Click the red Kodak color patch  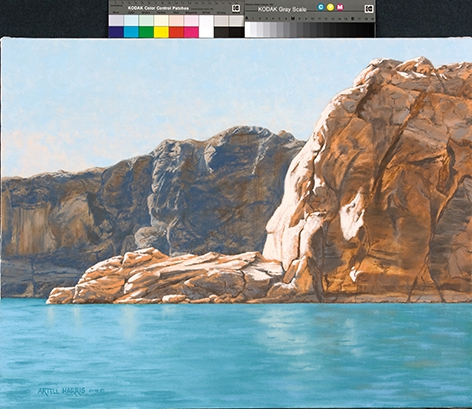(176, 32)
